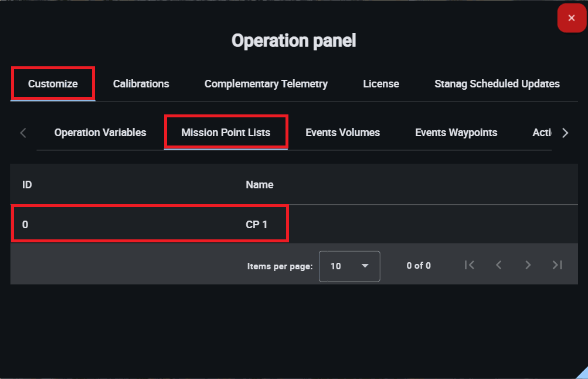588x379 pixels.
Task: Open the Events Volumes sub-tab
Action: tap(342, 133)
